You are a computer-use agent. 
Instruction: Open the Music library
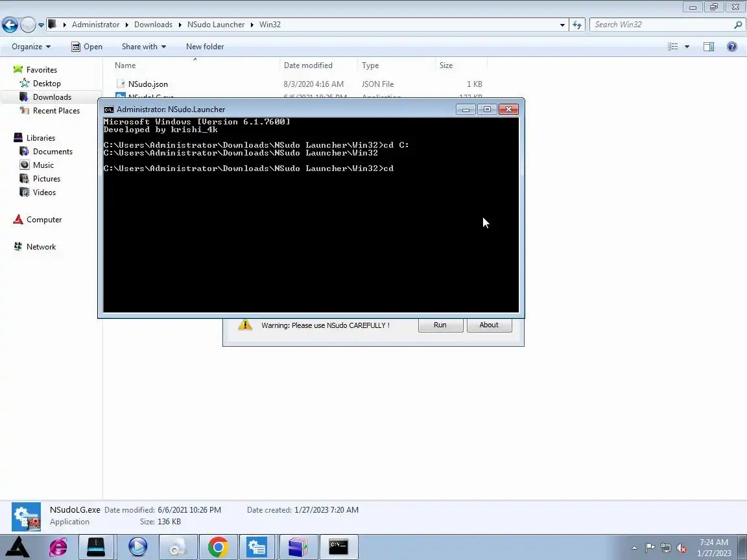tap(43, 165)
